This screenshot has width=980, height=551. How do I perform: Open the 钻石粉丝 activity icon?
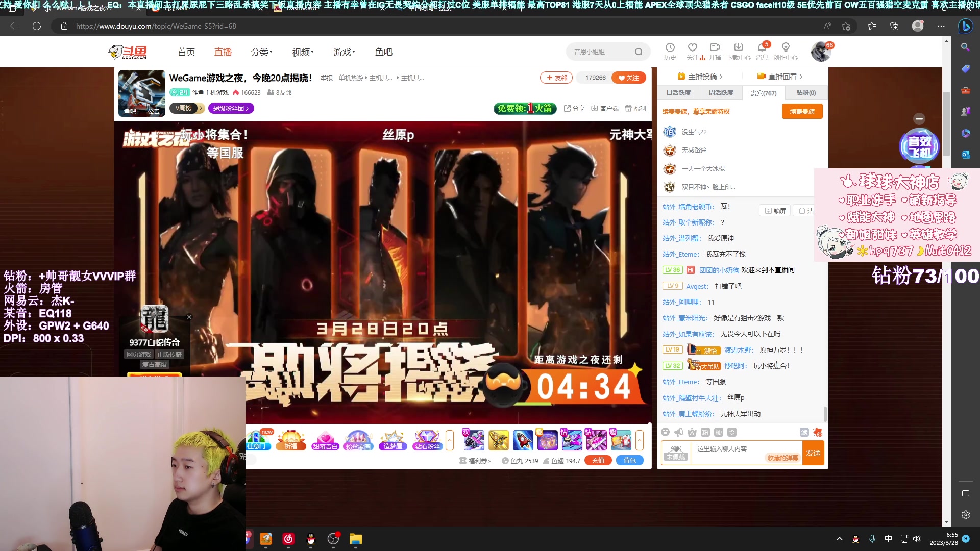pyautogui.click(x=427, y=440)
